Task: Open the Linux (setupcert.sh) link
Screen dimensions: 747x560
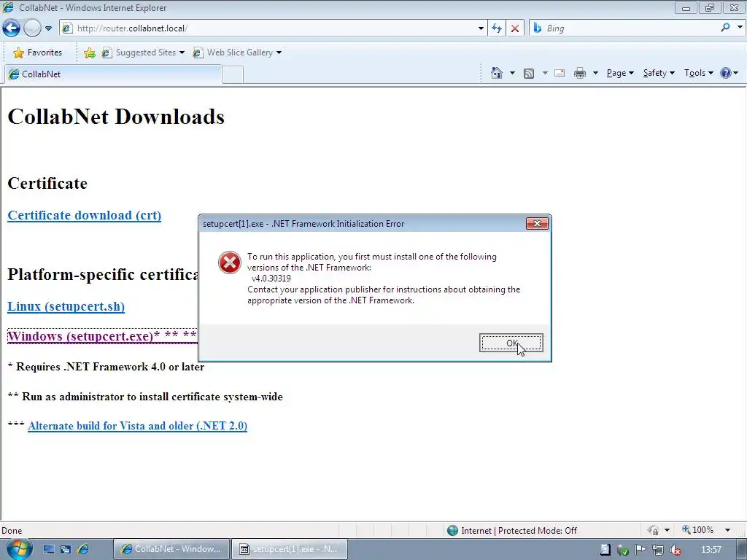Action: coord(66,306)
